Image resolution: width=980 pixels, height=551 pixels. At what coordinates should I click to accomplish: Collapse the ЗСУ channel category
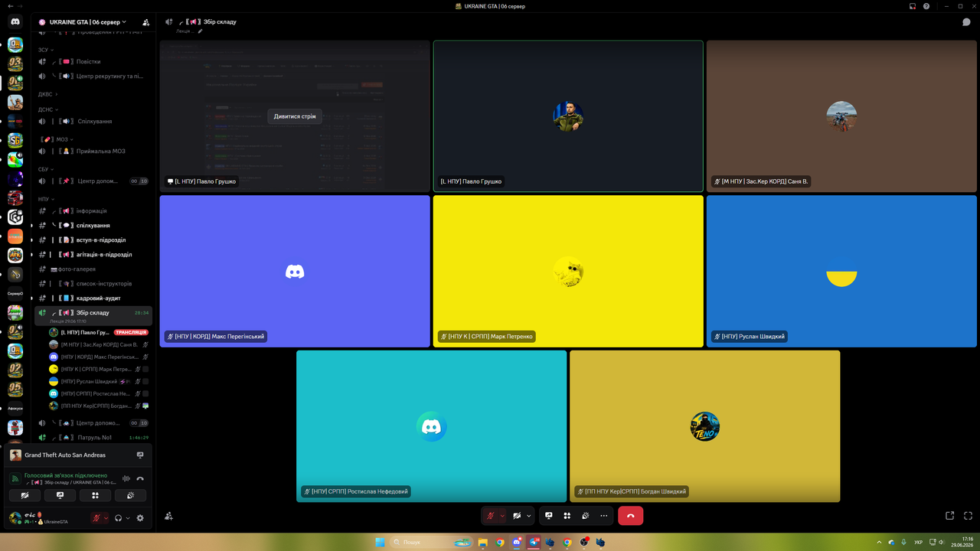(45, 49)
